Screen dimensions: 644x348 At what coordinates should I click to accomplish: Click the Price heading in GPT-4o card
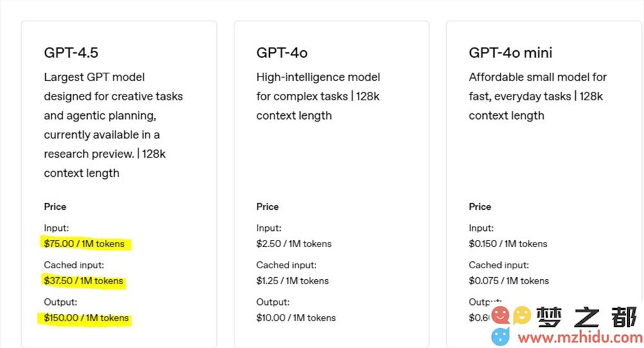click(x=267, y=207)
